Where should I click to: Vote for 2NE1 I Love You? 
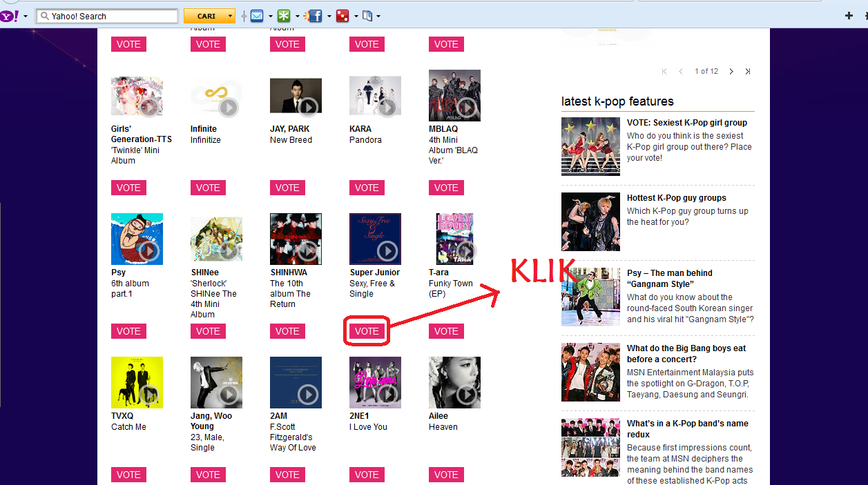pos(367,475)
